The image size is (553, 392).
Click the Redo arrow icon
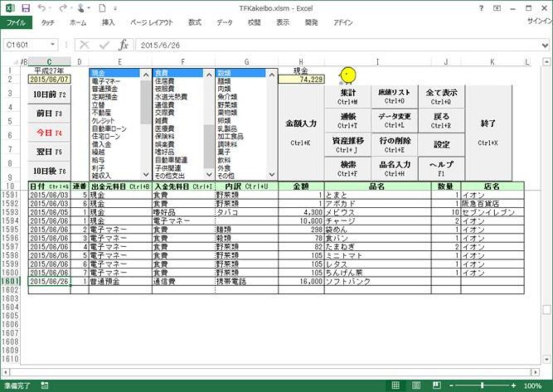click(x=63, y=8)
